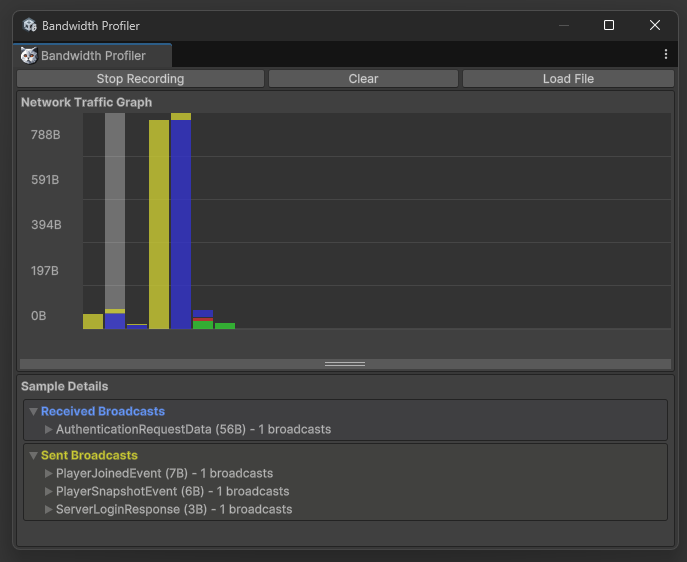Image resolution: width=687 pixels, height=562 pixels.
Task: Click the Clear button
Action: coord(363,78)
